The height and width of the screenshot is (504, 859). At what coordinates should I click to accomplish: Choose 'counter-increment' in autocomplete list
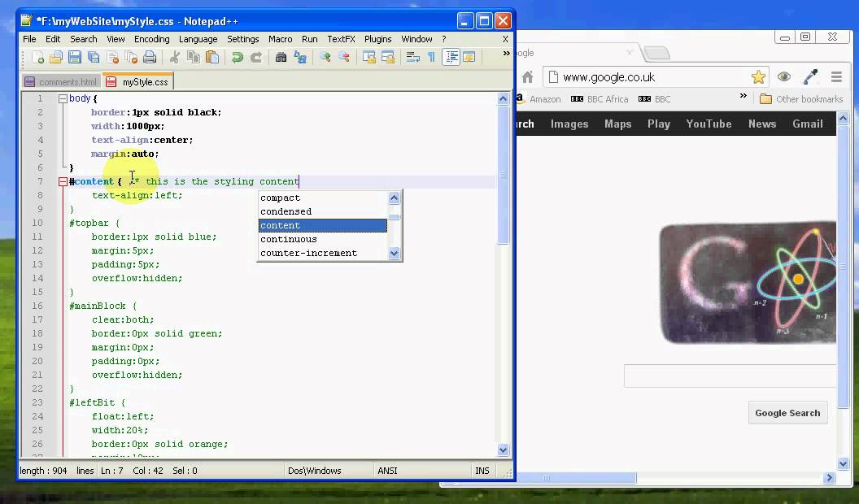pos(323,254)
